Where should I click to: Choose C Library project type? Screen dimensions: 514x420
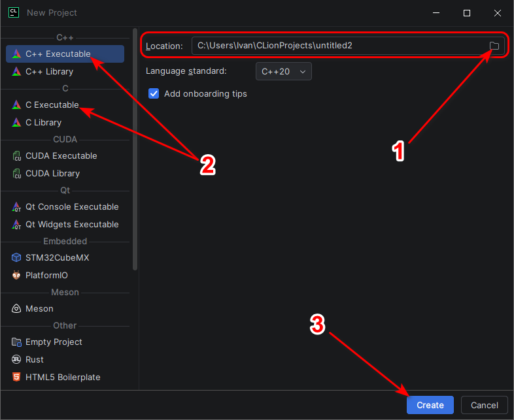tap(65, 122)
